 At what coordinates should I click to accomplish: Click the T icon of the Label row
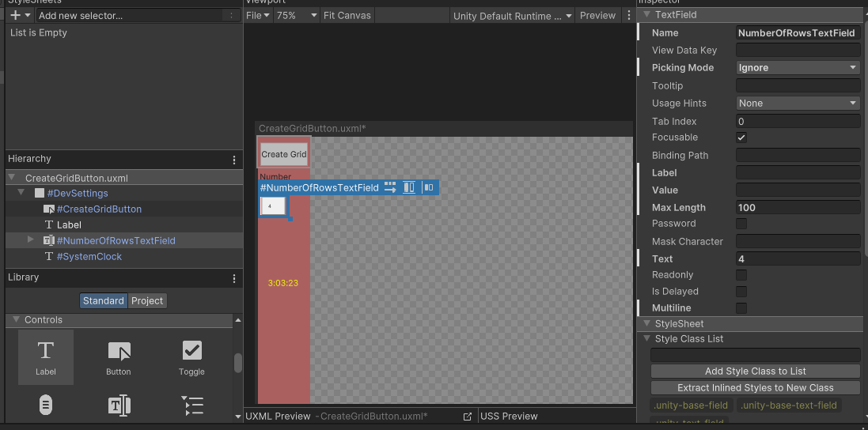(x=49, y=225)
